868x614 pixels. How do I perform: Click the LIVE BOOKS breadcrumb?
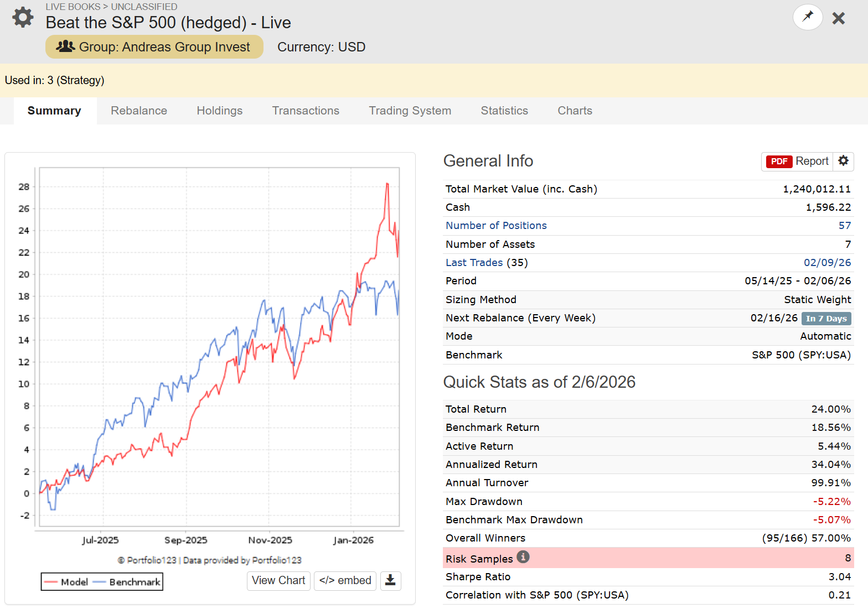point(73,7)
